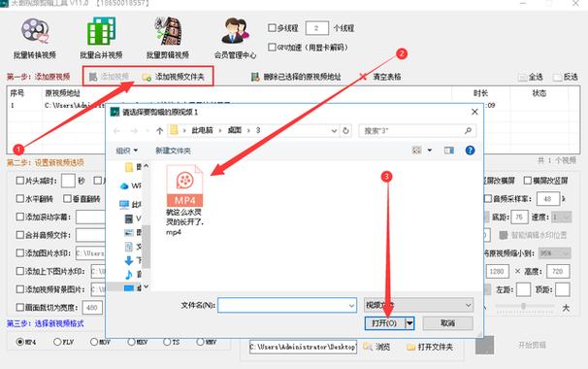Click the 开始剪辑 button
This screenshot has width=588, height=369.
(x=532, y=346)
